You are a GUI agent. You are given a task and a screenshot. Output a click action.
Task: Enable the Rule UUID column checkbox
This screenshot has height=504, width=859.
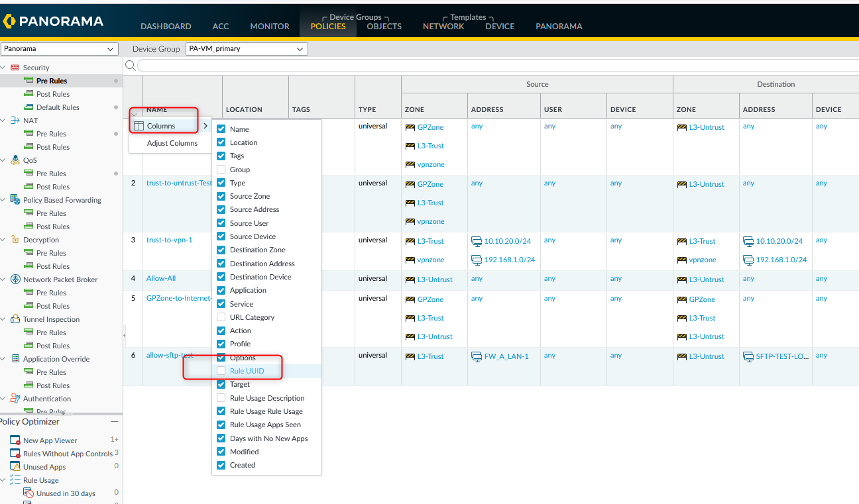click(221, 371)
